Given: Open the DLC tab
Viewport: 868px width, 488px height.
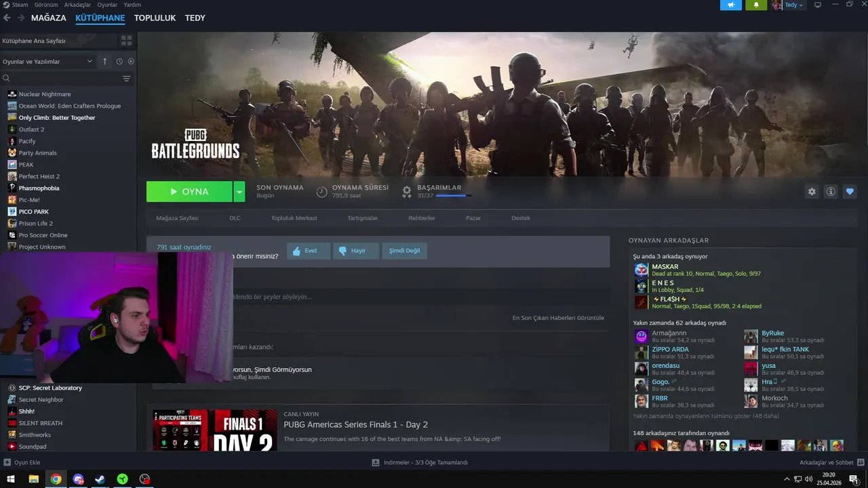Looking at the screenshot, I should [235, 218].
